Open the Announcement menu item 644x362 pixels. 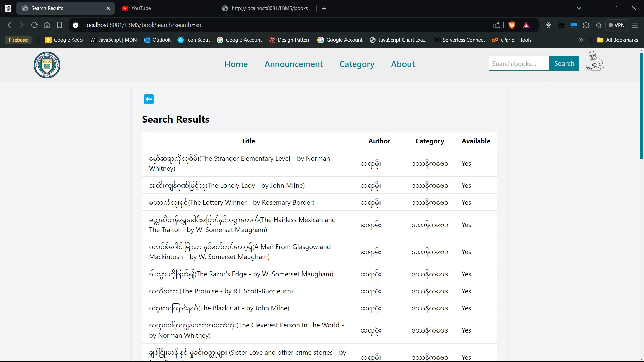[293, 64]
